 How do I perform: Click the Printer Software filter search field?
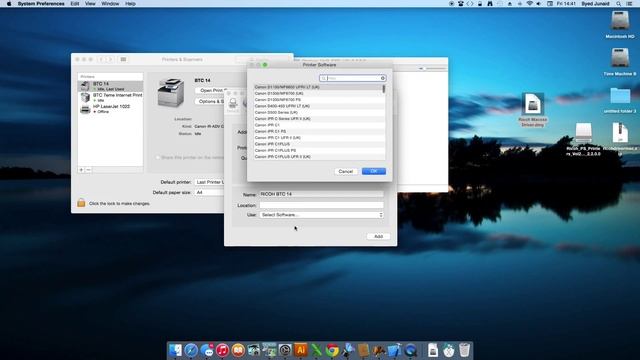[x=353, y=78]
